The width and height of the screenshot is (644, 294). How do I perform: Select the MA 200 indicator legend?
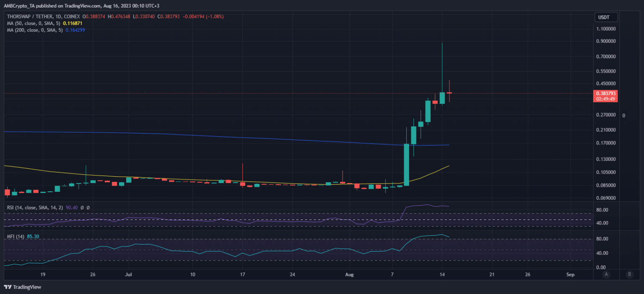(35, 30)
